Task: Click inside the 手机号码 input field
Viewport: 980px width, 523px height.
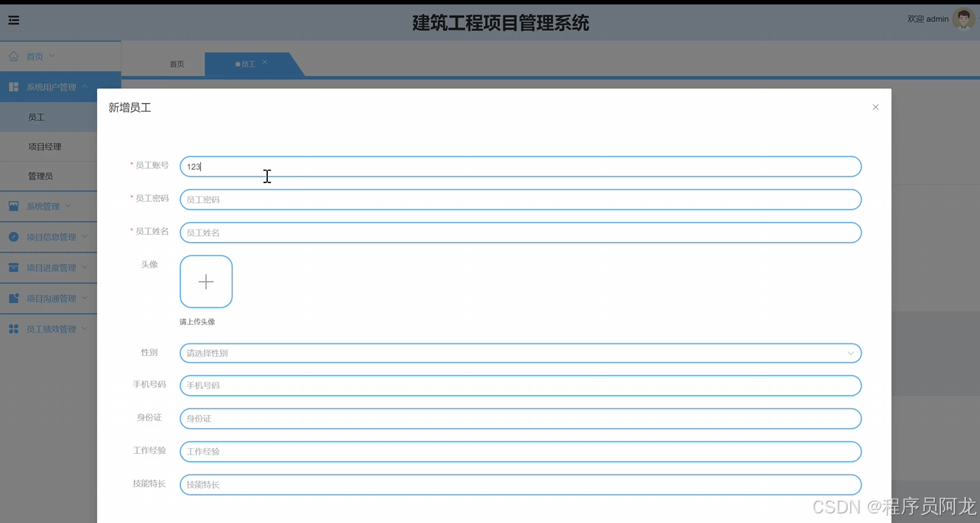Action: point(520,385)
